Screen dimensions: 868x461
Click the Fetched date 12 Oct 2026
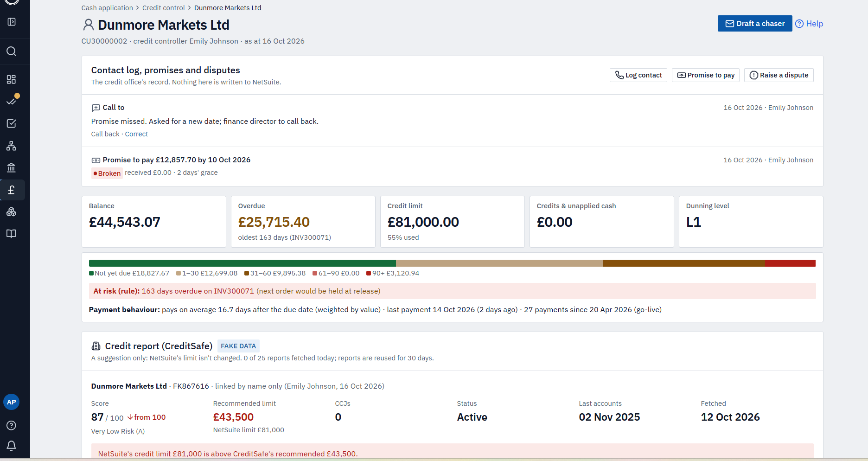[730, 417]
